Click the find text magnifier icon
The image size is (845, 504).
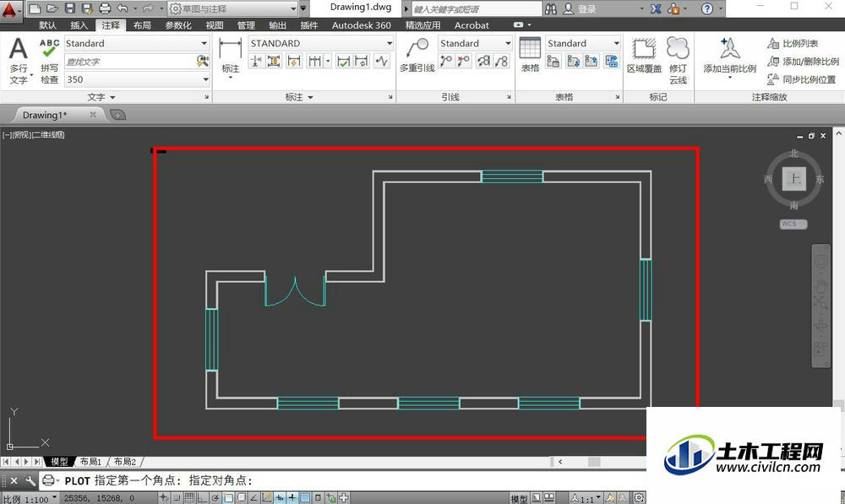(x=203, y=62)
